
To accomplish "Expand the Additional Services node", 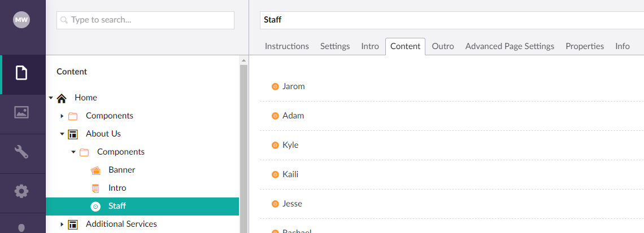I will [62, 225].
